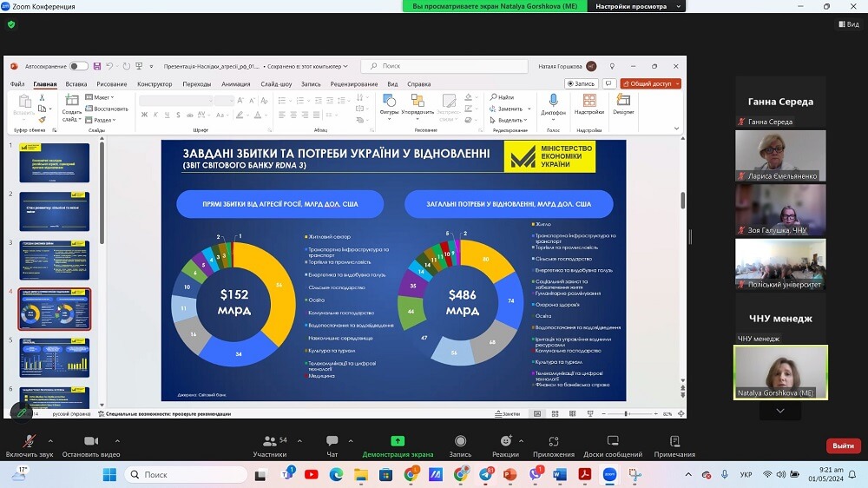Start recording with the Запись button

(460, 442)
